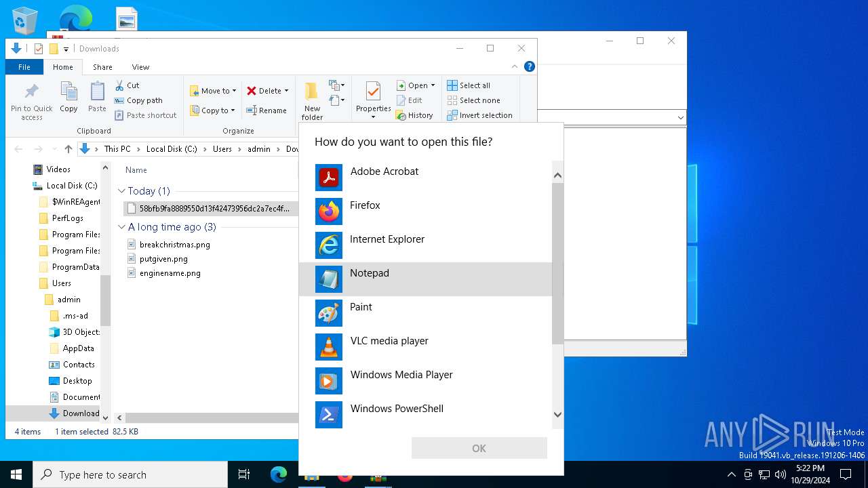Go up one folder level arrow

[x=68, y=149]
